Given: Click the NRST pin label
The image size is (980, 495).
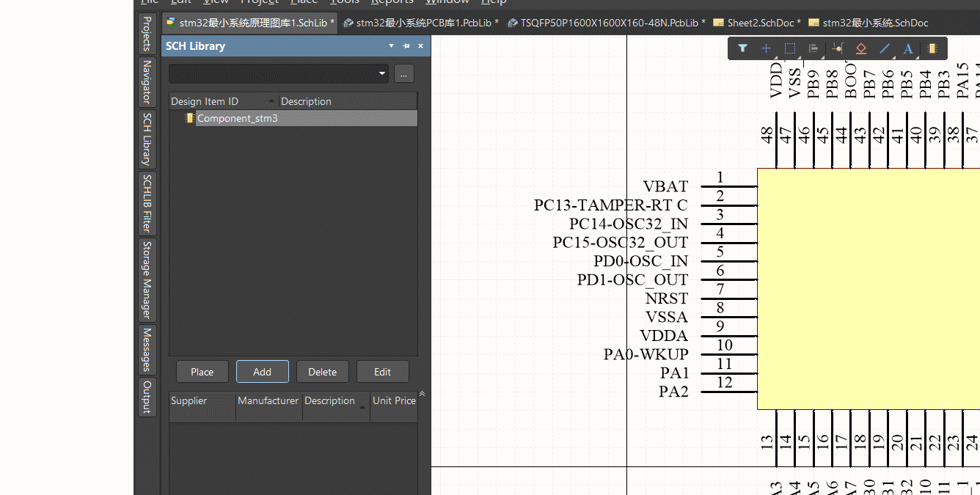Looking at the screenshot, I should [x=667, y=298].
